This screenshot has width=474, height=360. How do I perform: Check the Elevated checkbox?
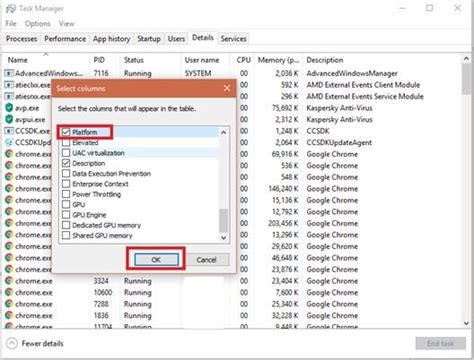pos(66,142)
